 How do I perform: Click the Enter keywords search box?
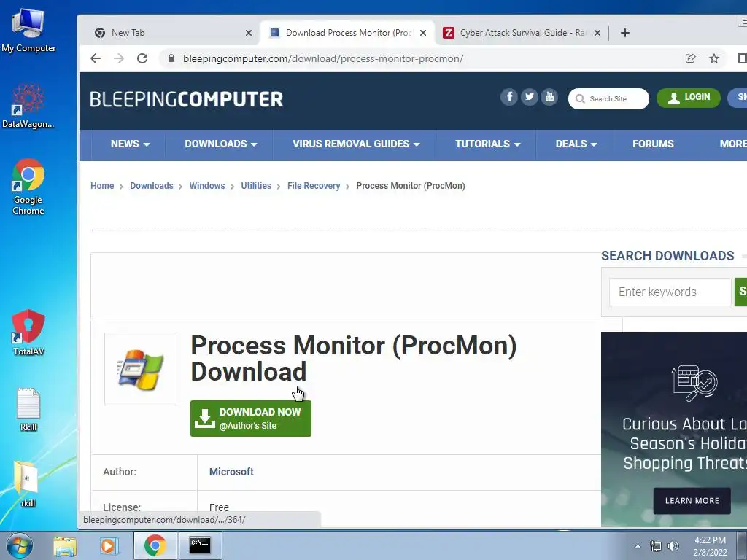670,292
